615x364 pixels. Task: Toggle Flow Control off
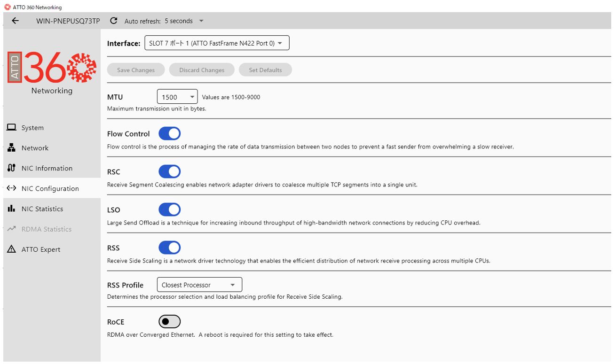click(x=169, y=133)
